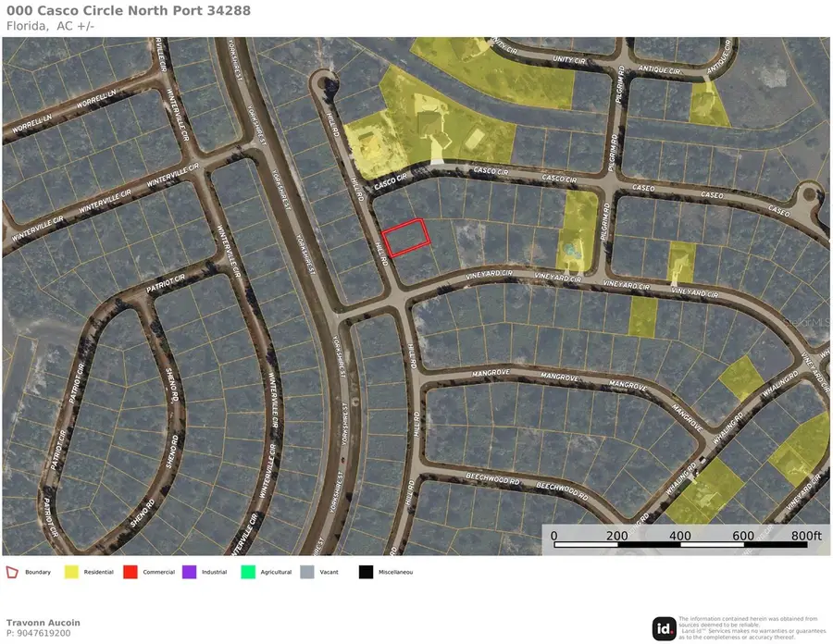The width and height of the screenshot is (833, 644).
Task: Click the gray Vacant legend swatch
Action: 306,572
